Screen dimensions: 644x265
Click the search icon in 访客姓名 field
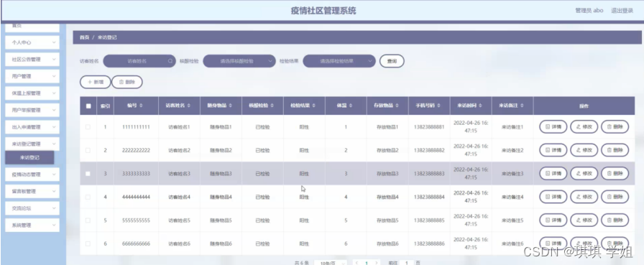click(x=170, y=61)
